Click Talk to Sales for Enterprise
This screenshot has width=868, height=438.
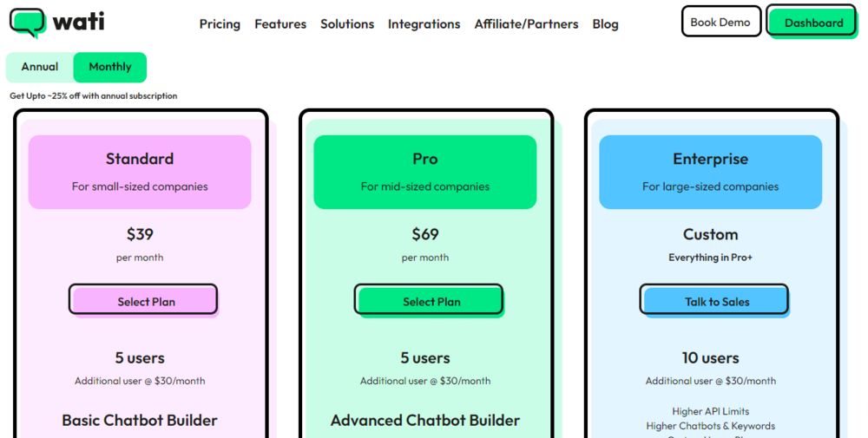(x=714, y=300)
